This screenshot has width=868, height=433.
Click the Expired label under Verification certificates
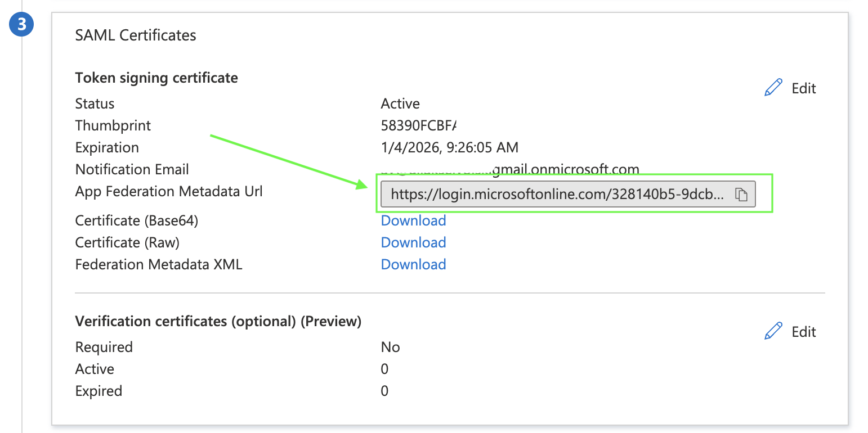pyautogui.click(x=99, y=391)
